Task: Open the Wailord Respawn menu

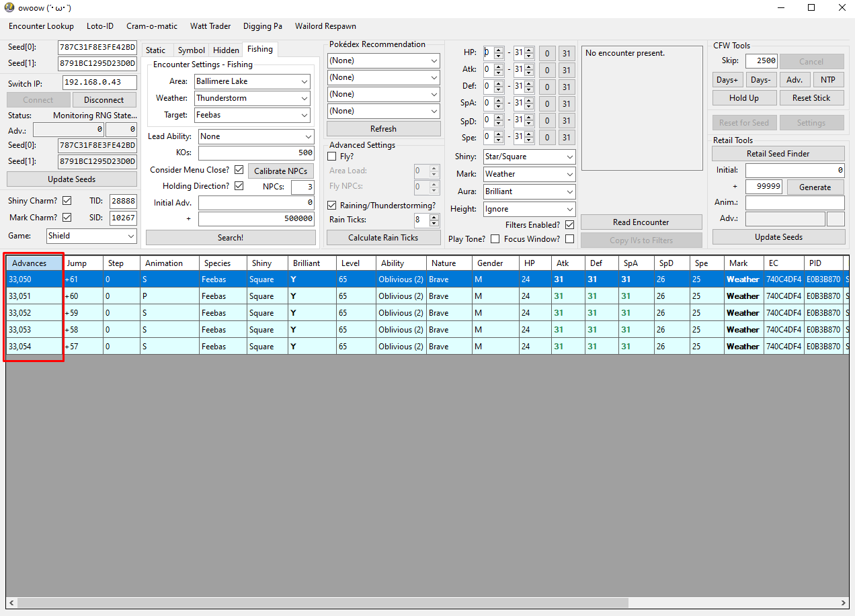Action: pyautogui.click(x=325, y=26)
